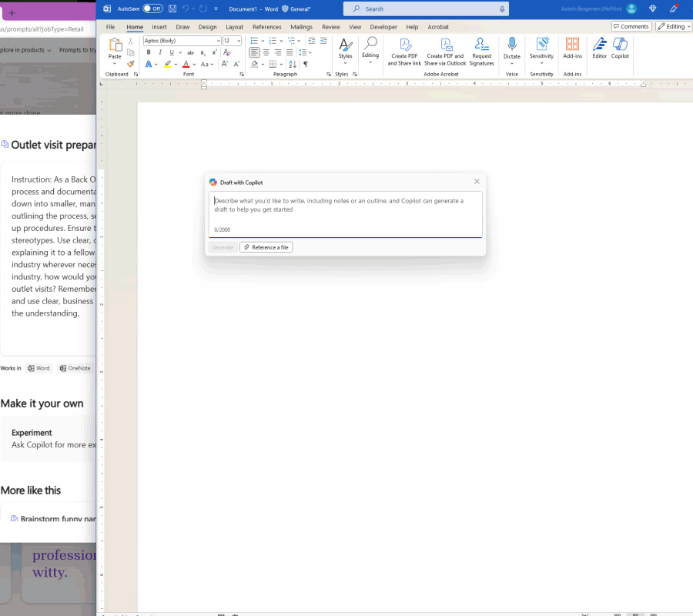Image resolution: width=693 pixels, height=616 pixels.
Task: Click the Create PDF and Share link icon
Action: tap(403, 49)
